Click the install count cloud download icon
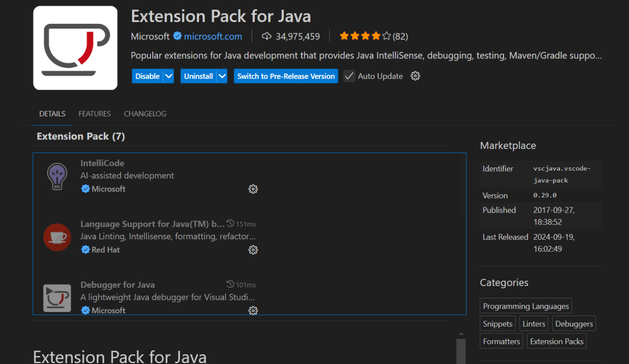The height and width of the screenshot is (364, 629). pos(267,36)
